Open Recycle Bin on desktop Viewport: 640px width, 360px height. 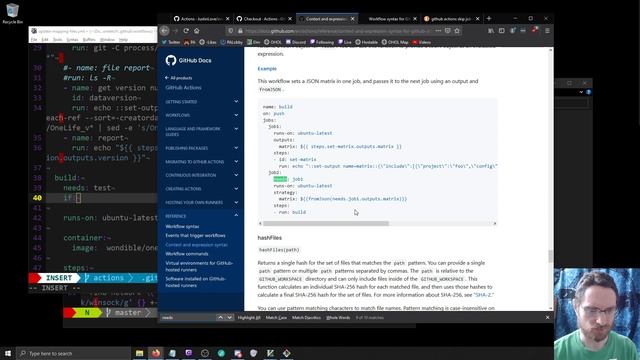[x=12, y=13]
